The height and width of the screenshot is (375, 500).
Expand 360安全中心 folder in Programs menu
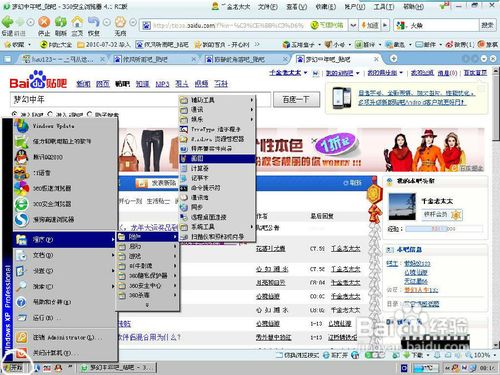(x=148, y=286)
